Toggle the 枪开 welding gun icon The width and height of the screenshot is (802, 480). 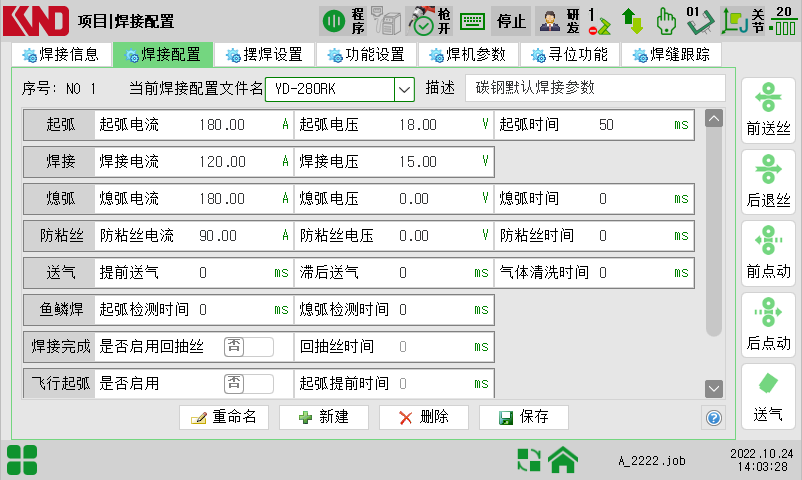pos(429,21)
